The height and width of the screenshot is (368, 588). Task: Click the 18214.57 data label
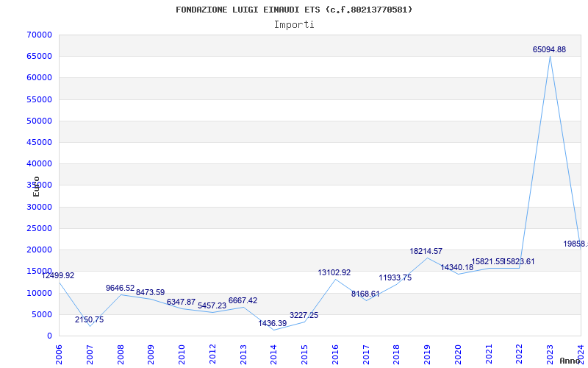426,252
